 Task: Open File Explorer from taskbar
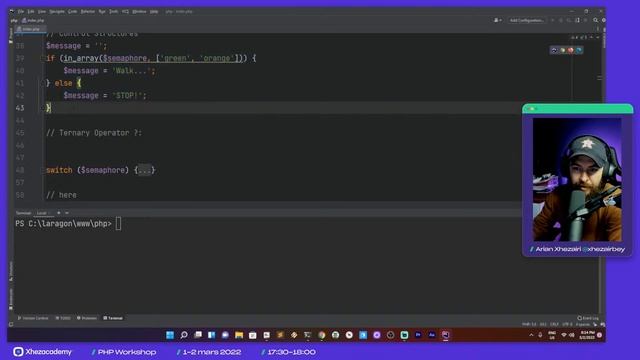coord(239,335)
